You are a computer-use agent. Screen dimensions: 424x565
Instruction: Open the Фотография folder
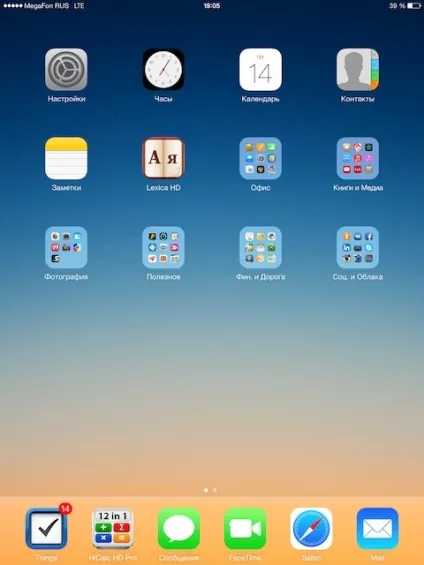66,247
